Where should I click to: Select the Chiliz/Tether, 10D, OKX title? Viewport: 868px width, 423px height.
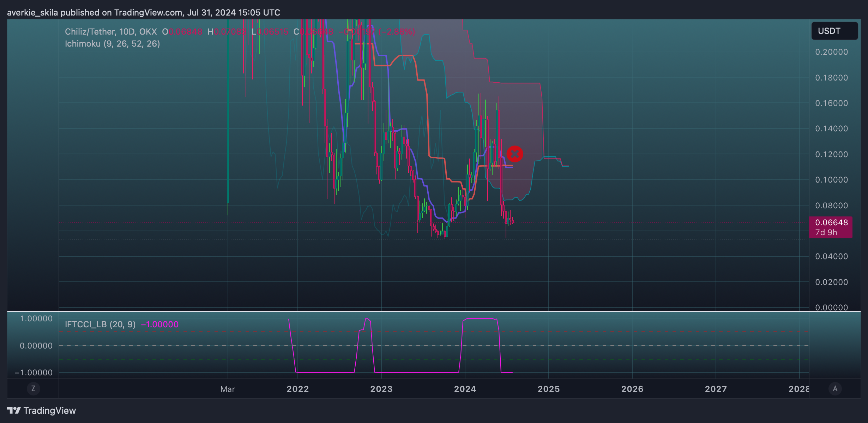tap(111, 32)
